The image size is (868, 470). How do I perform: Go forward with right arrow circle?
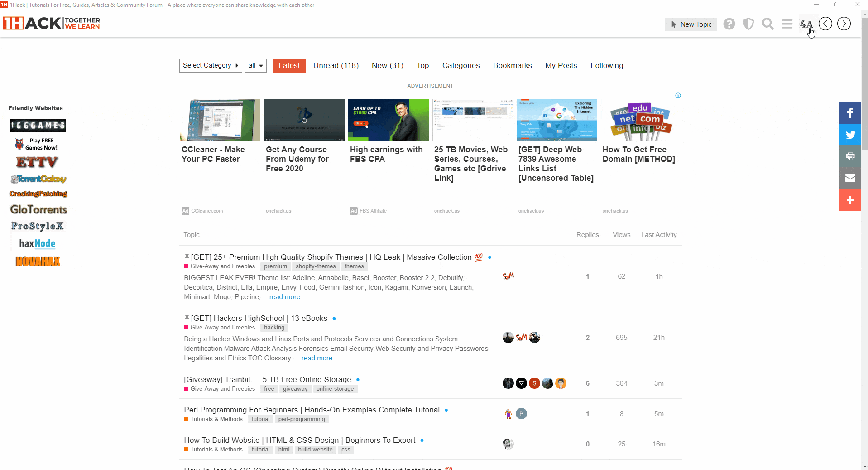point(844,24)
